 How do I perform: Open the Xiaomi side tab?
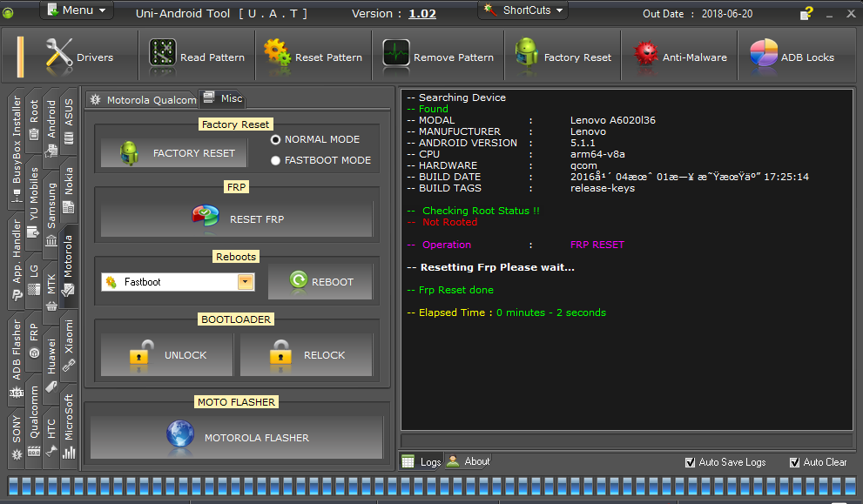[x=69, y=345]
